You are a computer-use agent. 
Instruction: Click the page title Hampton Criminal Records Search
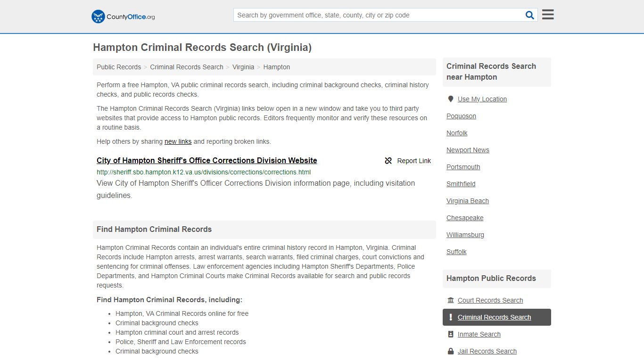coord(202,47)
